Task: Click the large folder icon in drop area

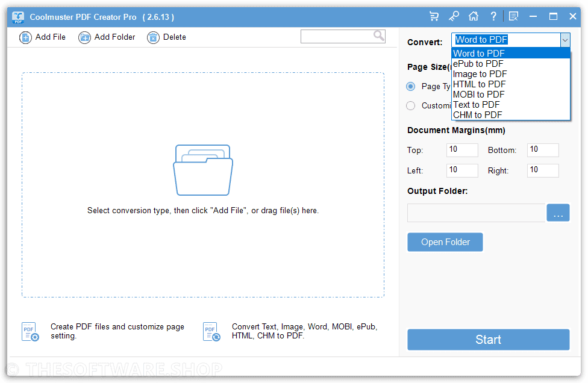Action: 203,170
